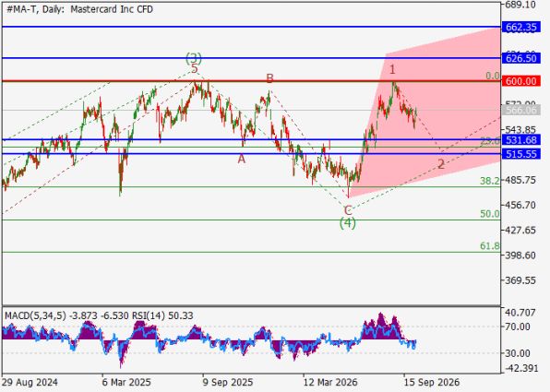
Task: Click the 456.70 price axis value
Action: [x=520, y=205]
